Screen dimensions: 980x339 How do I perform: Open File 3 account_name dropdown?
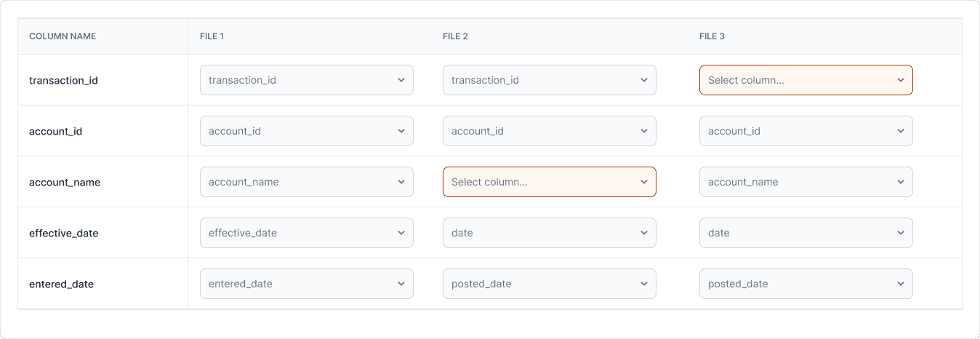coord(806,182)
